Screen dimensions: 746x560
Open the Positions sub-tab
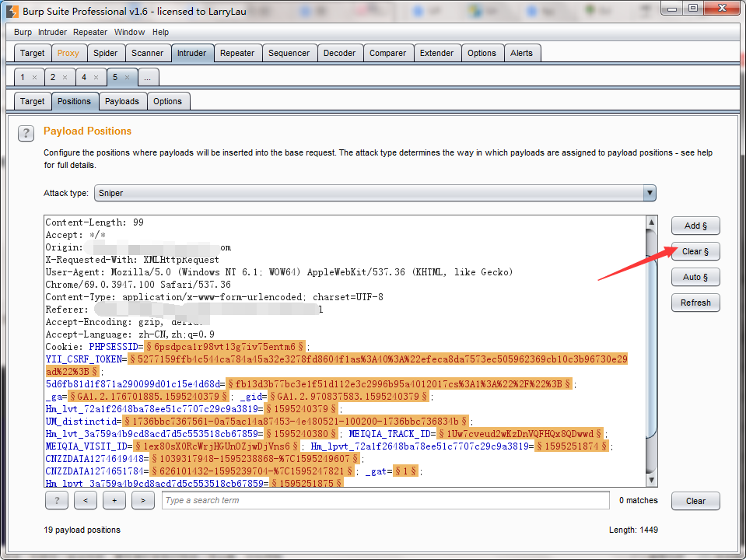tap(74, 101)
